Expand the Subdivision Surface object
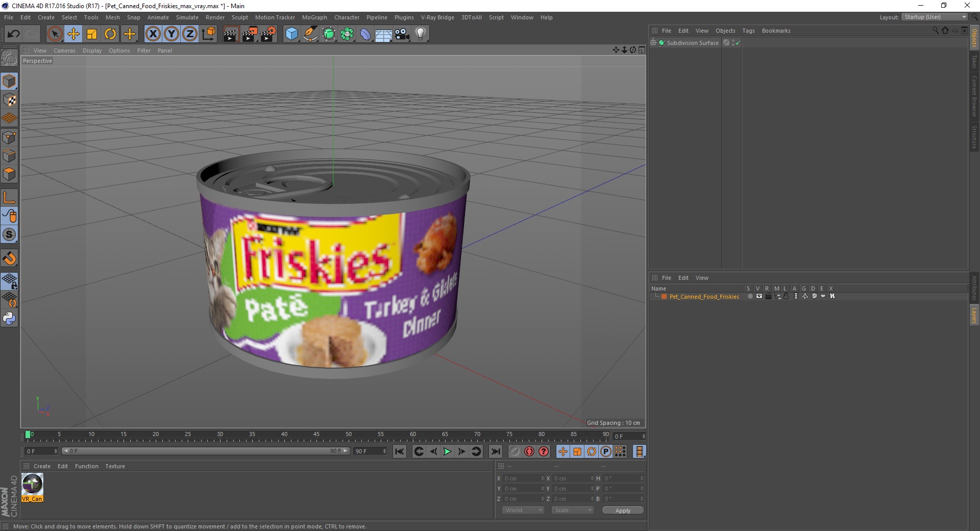Viewport: 980px width, 531px height. (653, 43)
